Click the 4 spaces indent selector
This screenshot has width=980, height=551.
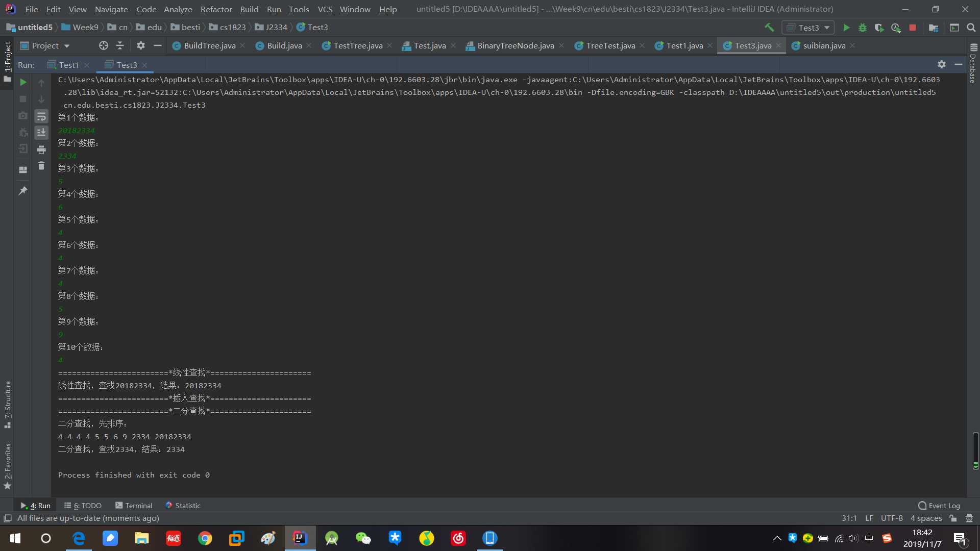(x=926, y=518)
